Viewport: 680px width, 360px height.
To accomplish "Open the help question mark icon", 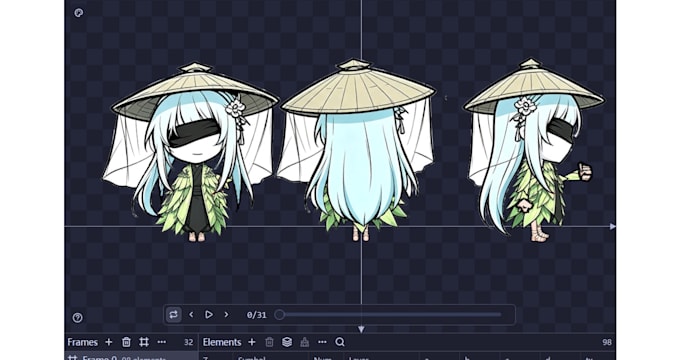I will tap(78, 317).
